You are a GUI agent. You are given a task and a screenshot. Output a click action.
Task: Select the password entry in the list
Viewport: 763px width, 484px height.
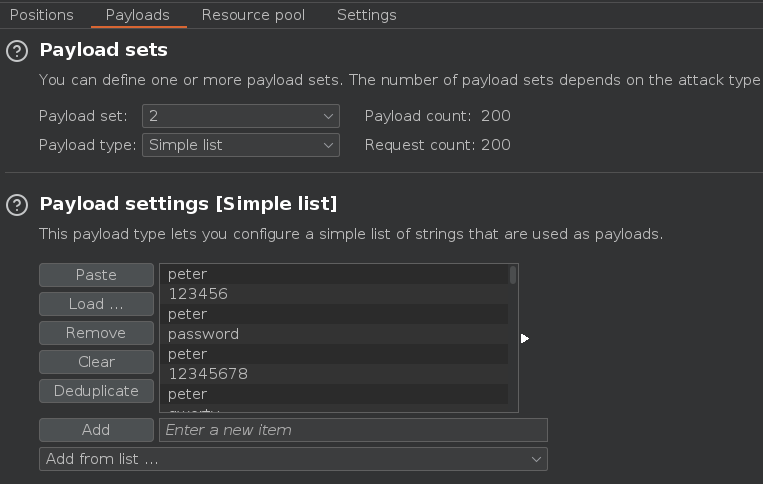pos(203,334)
